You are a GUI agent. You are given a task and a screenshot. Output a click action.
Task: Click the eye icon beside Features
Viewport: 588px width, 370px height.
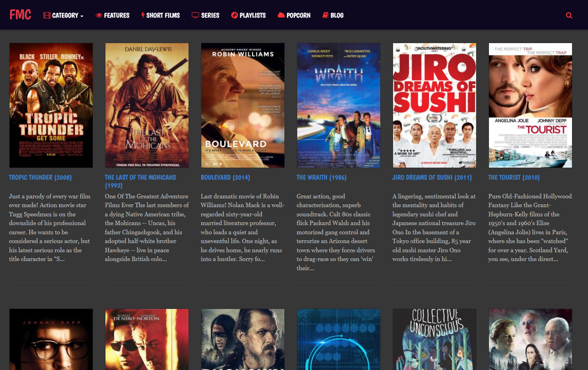(x=98, y=15)
